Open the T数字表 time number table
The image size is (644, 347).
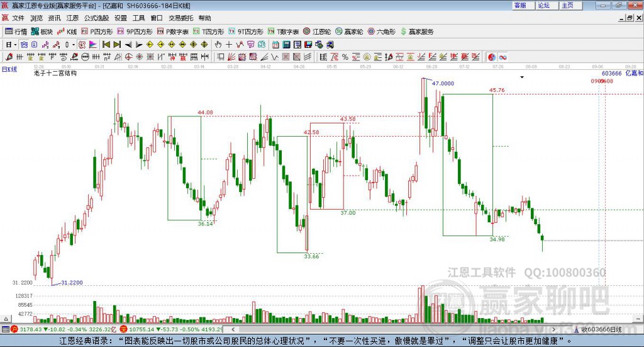click(x=284, y=31)
